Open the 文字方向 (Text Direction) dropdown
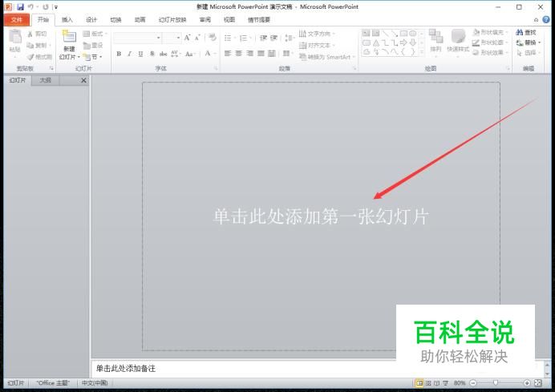Screen dimensions: 555x392 [x=317, y=34]
